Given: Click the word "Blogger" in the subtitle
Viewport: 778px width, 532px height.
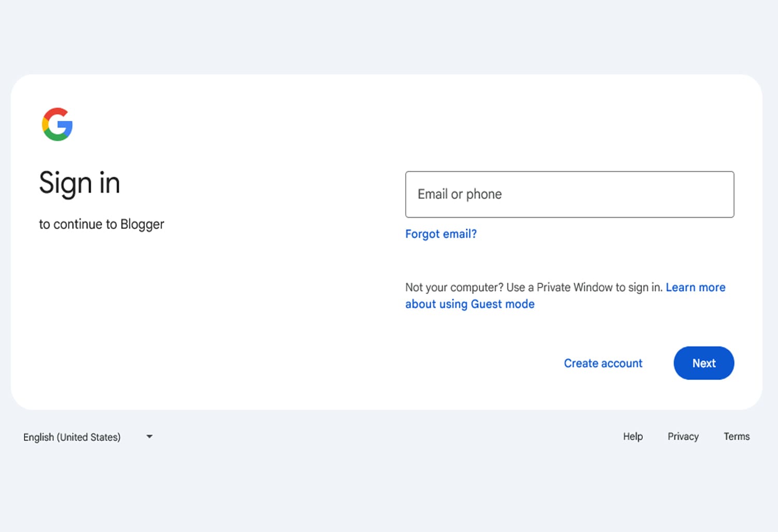Looking at the screenshot, I should tap(142, 224).
